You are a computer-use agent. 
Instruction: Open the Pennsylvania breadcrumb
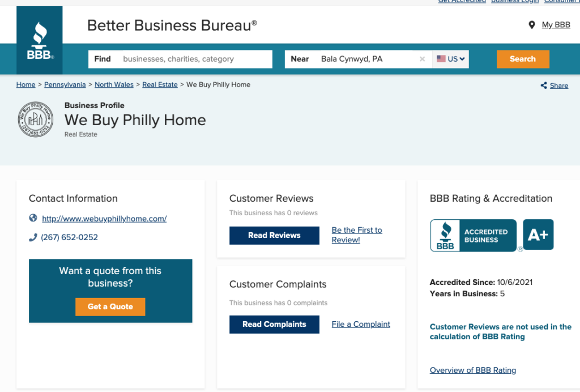coord(65,84)
